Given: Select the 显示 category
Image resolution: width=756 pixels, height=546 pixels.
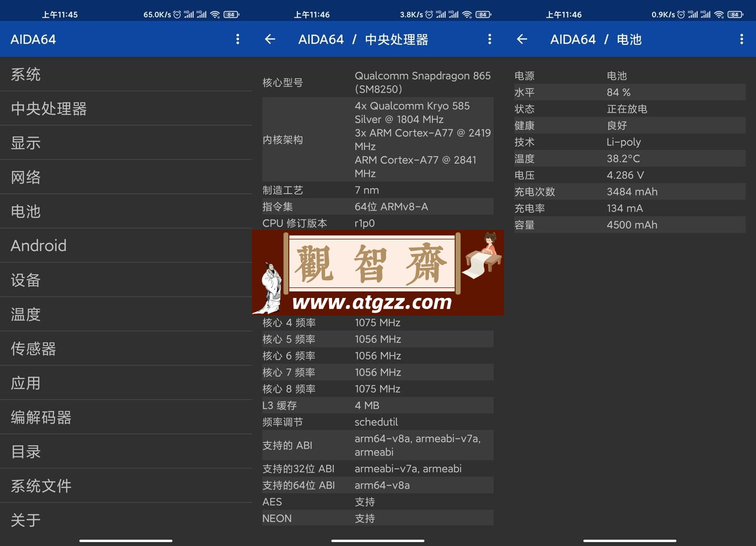Looking at the screenshot, I should pyautogui.click(x=126, y=143).
